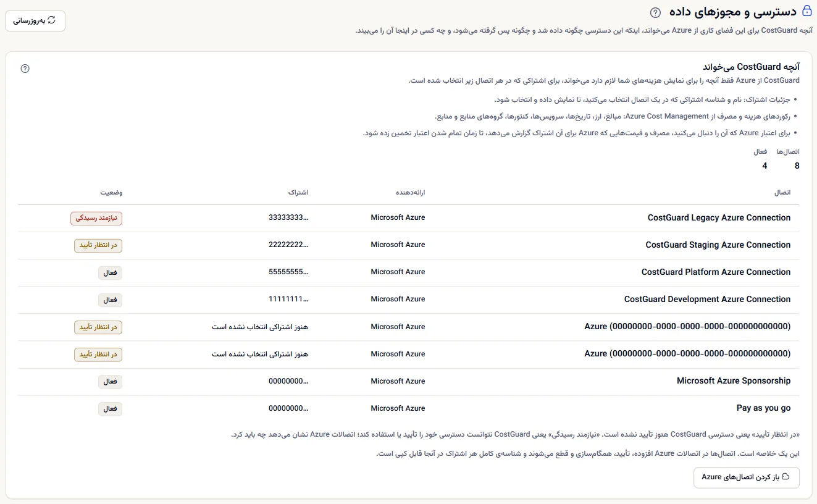Click the «اشتراک» column header
Viewport: 817px width, 504px height.
(x=298, y=193)
